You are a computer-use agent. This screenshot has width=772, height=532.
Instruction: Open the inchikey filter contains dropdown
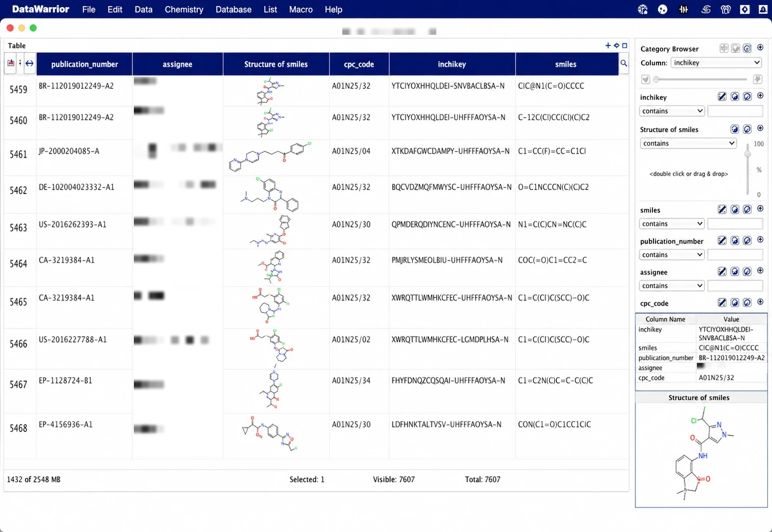pyautogui.click(x=672, y=111)
